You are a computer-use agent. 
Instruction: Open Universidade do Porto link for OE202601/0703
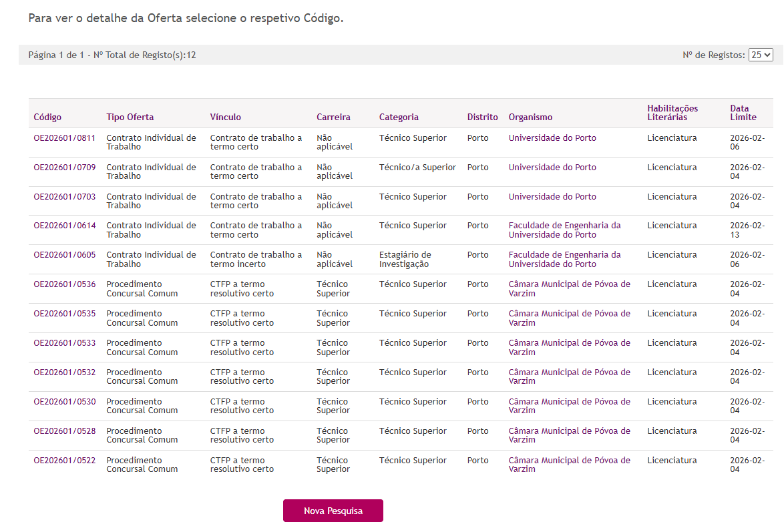(x=552, y=197)
